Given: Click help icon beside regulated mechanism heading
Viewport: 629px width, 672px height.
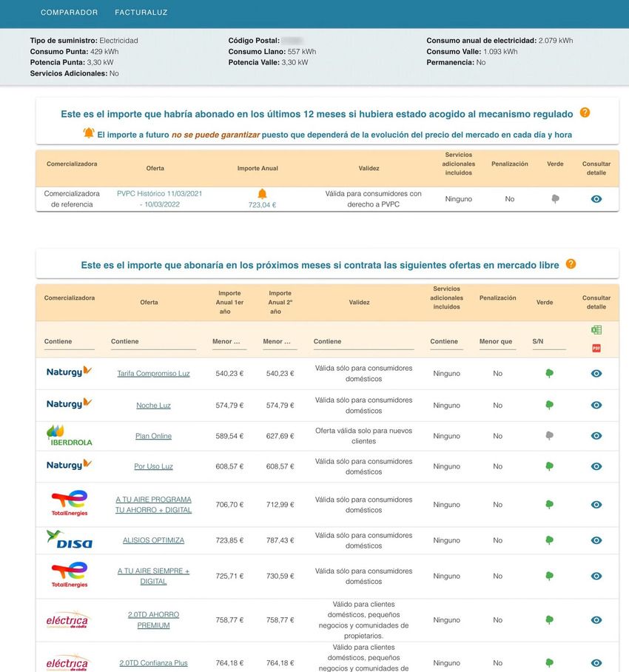Looking at the screenshot, I should click(x=585, y=112).
